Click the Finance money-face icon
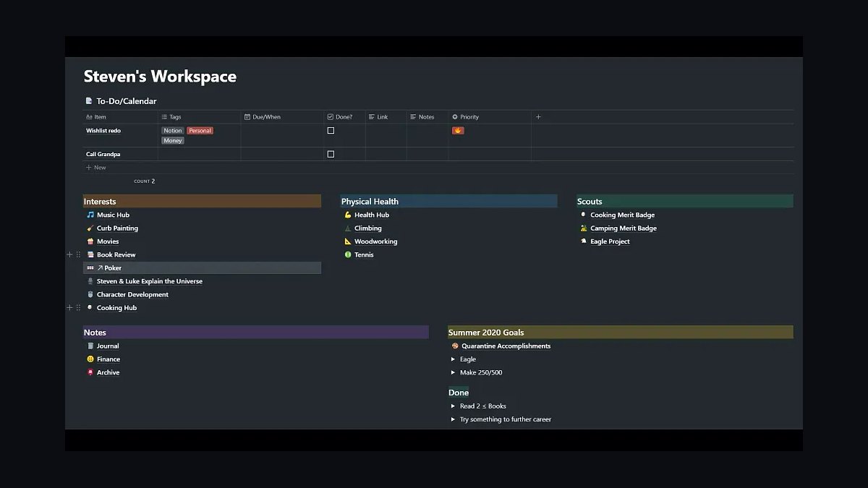868x488 pixels. (x=90, y=359)
